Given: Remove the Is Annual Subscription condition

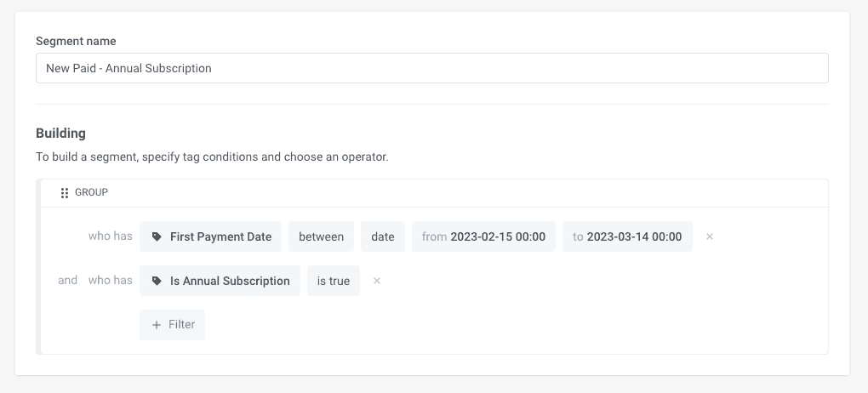Looking at the screenshot, I should click(x=377, y=281).
